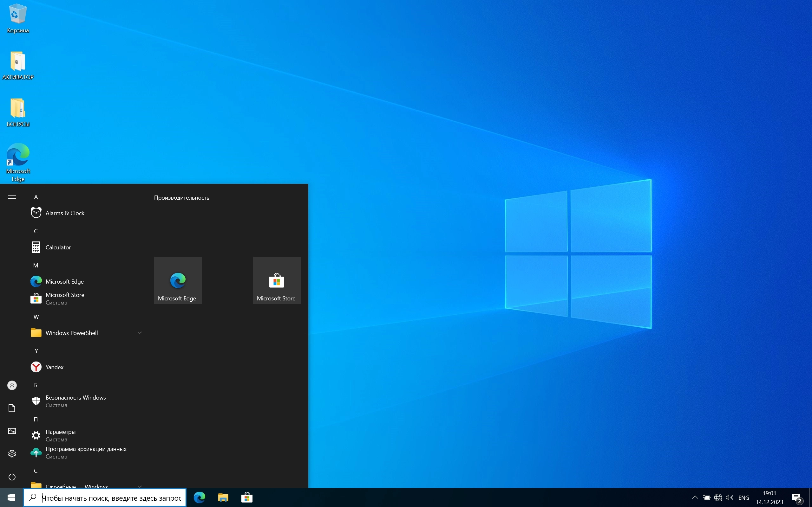The image size is (812, 507).
Task: Expand the Windows PowerShell folder
Action: pyautogui.click(x=140, y=333)
